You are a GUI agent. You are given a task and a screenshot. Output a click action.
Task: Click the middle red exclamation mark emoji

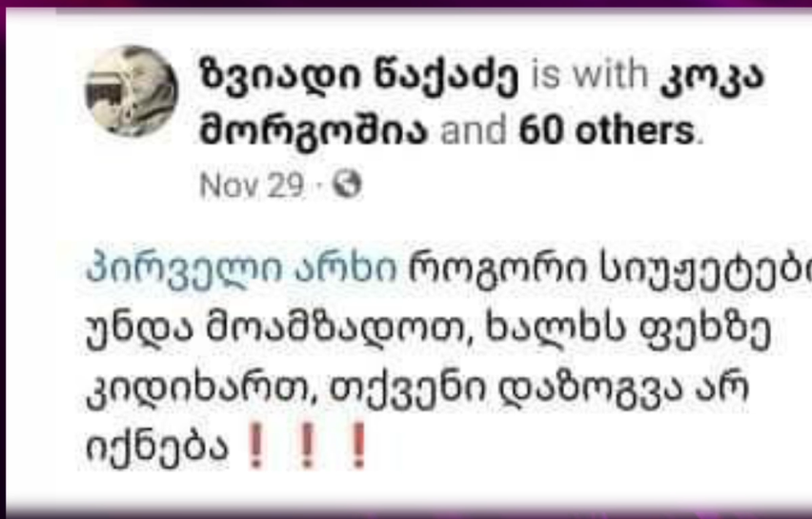(307, 445)
